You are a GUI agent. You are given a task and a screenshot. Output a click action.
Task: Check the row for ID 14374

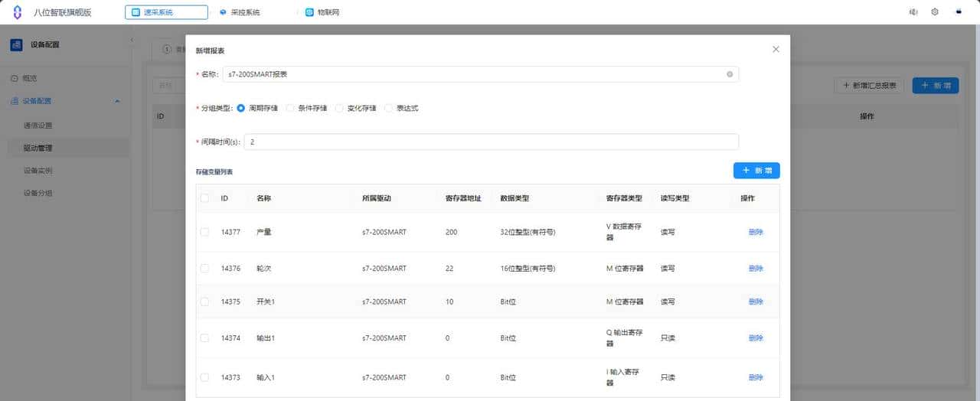click(x=204, y=338)
